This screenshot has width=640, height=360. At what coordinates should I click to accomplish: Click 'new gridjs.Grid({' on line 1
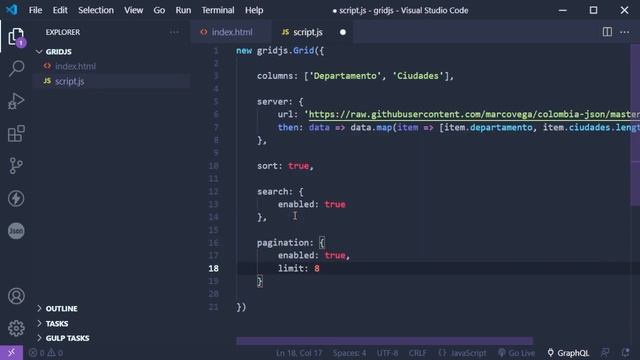[x=280, y=51]
